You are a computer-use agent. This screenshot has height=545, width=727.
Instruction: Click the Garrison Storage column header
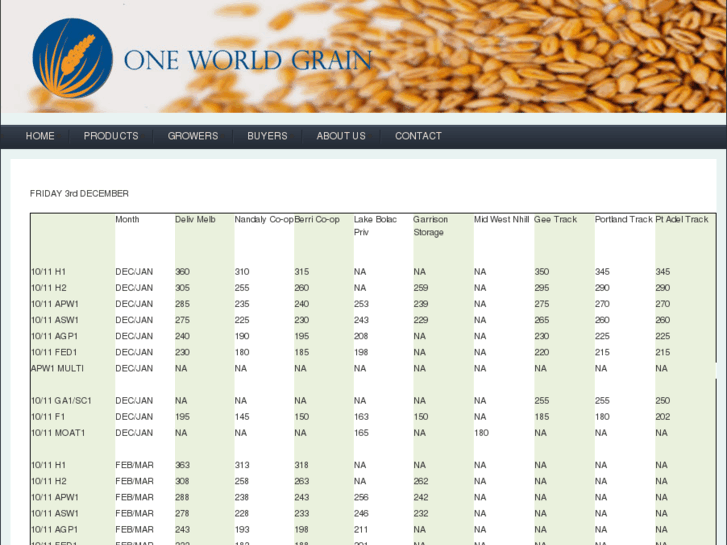[x=430, y=225]
